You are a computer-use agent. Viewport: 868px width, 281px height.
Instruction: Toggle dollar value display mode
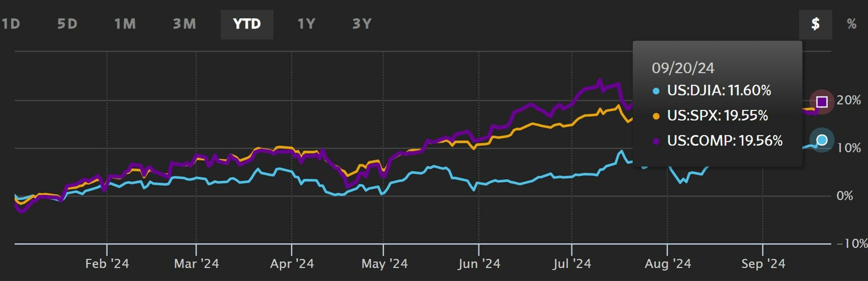[x=815, y=24]
